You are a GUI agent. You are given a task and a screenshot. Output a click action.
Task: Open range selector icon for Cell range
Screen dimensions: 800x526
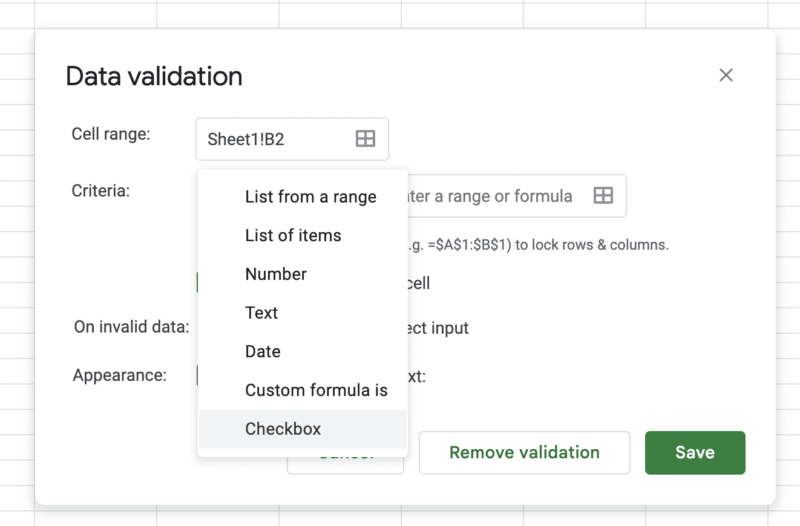pyautogui.click(x=365, y=139)
